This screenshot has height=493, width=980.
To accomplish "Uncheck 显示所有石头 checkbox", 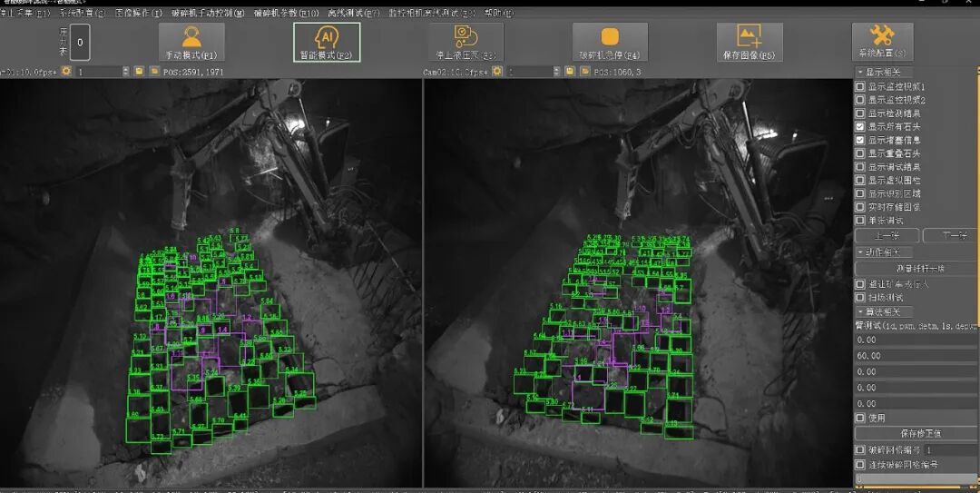I will coord(860,126).
